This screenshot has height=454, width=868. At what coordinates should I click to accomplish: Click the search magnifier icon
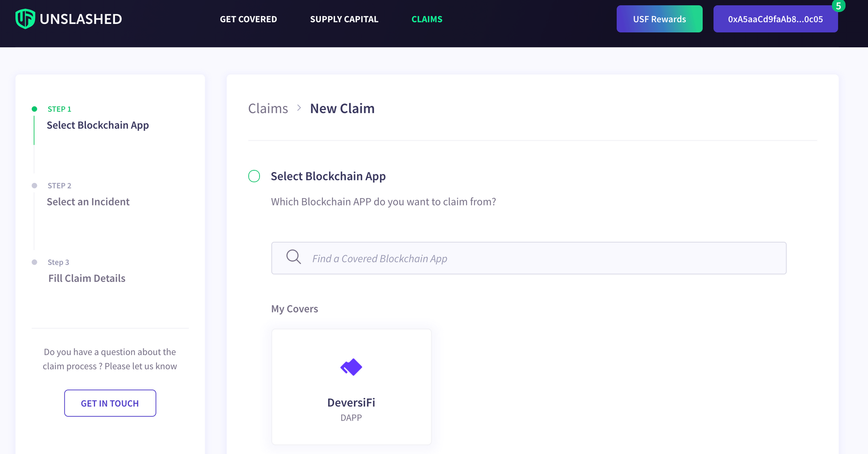[x=293, y=257]
